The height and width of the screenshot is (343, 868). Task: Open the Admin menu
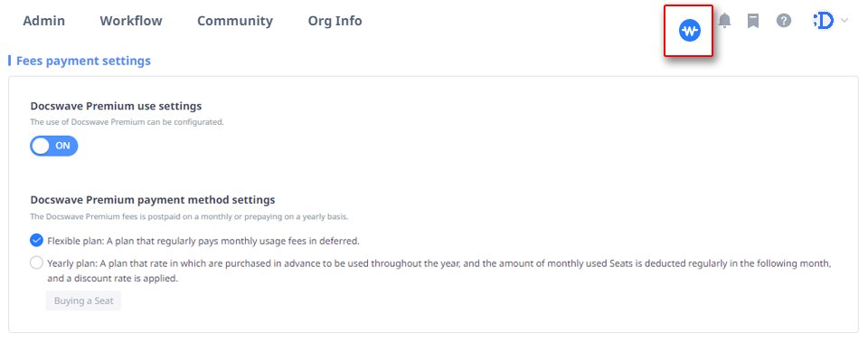click(43, 21)
